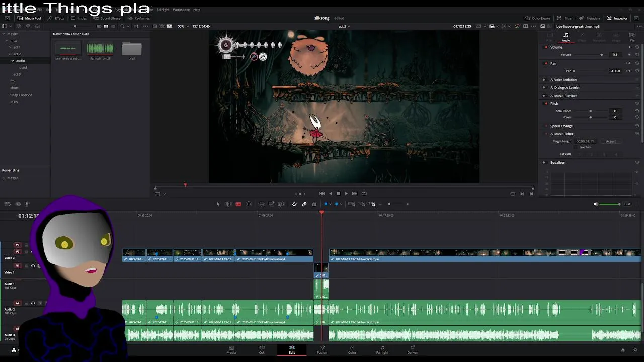Click the Volume value field 9.1
644x362 pixels.
click(x=615, y=55)
